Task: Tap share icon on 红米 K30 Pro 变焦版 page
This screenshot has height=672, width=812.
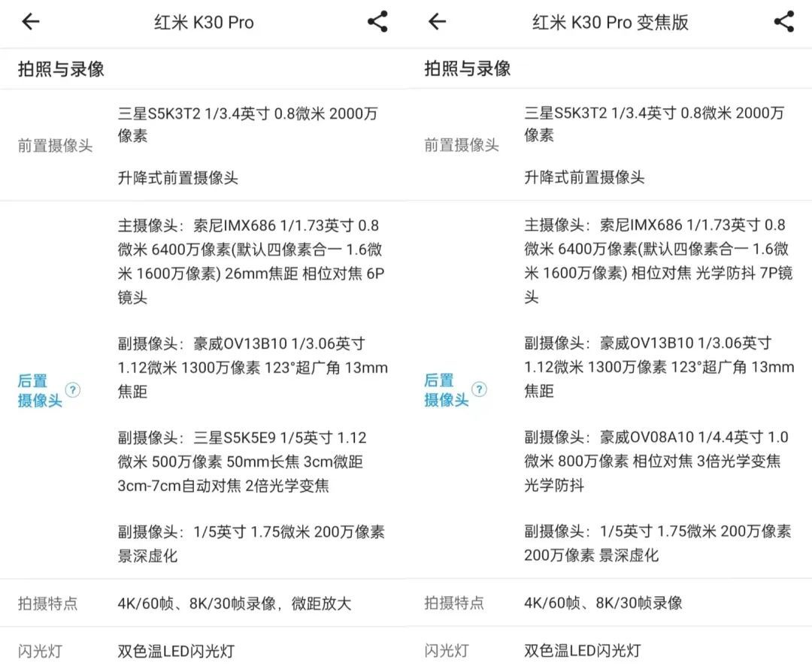Action: (784, 22)
